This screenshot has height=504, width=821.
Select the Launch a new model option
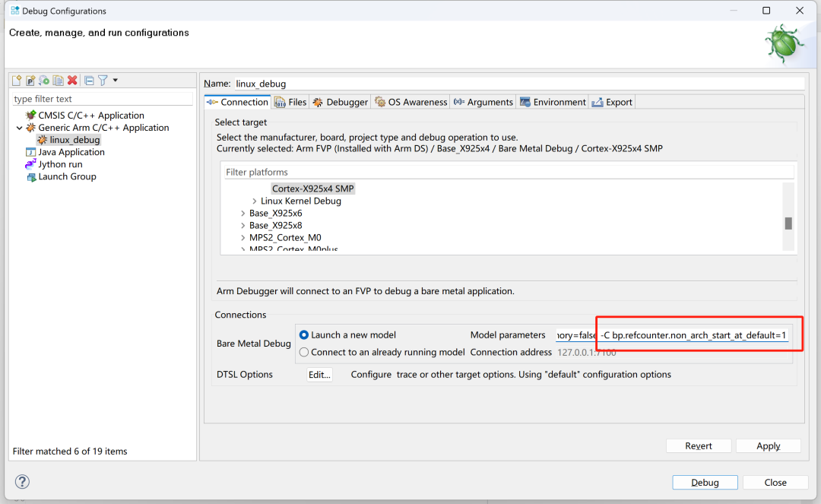304,335
